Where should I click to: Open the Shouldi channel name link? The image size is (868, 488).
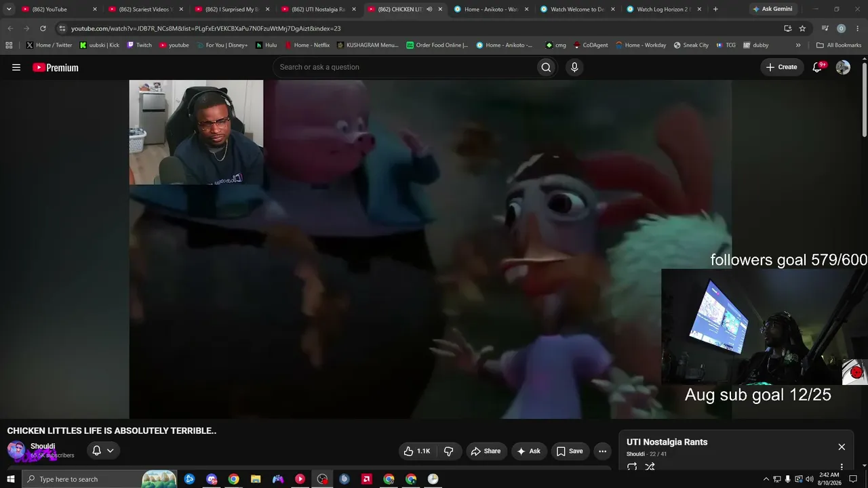(x=43, y=446)
